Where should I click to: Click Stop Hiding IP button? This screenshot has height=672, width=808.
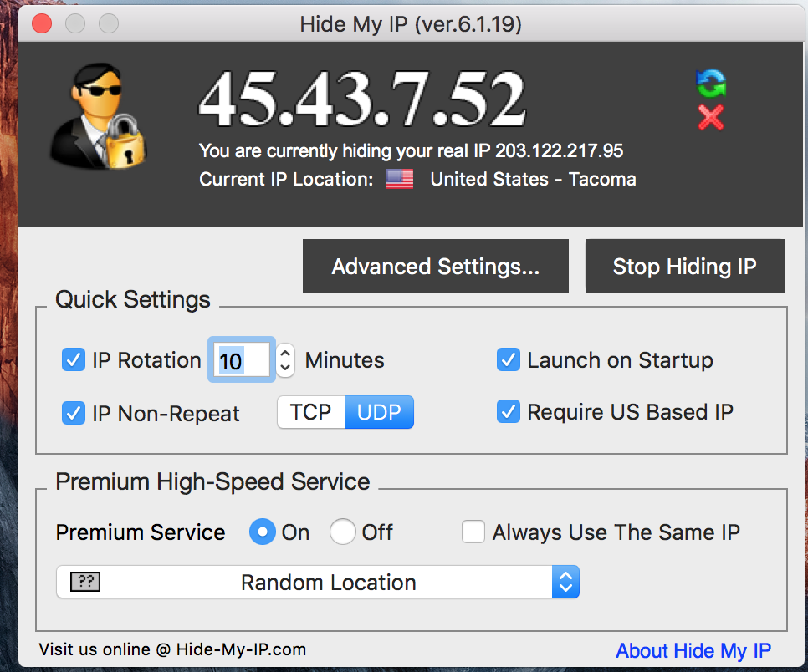[x=685, y=266]
